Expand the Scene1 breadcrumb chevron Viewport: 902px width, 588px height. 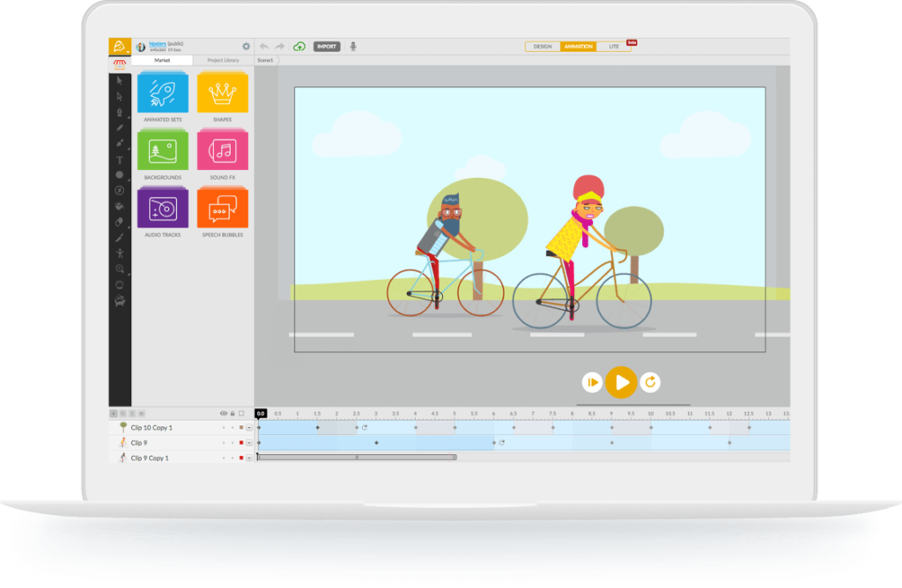[279, 60]
